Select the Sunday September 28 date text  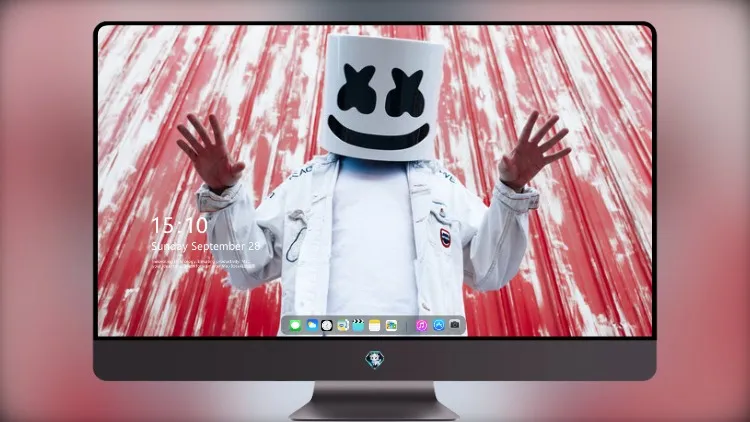(205, 246)
